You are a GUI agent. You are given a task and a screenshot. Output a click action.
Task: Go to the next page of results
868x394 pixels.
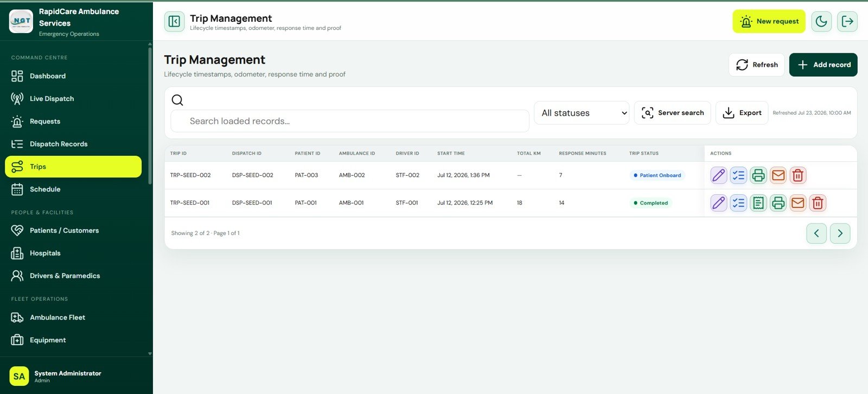(840, 233)
